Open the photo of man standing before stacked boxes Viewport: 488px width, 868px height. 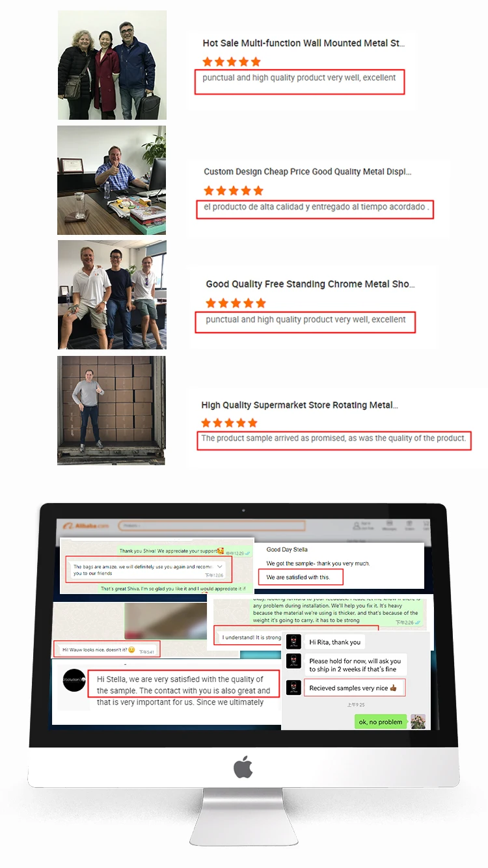pos(111,410)
